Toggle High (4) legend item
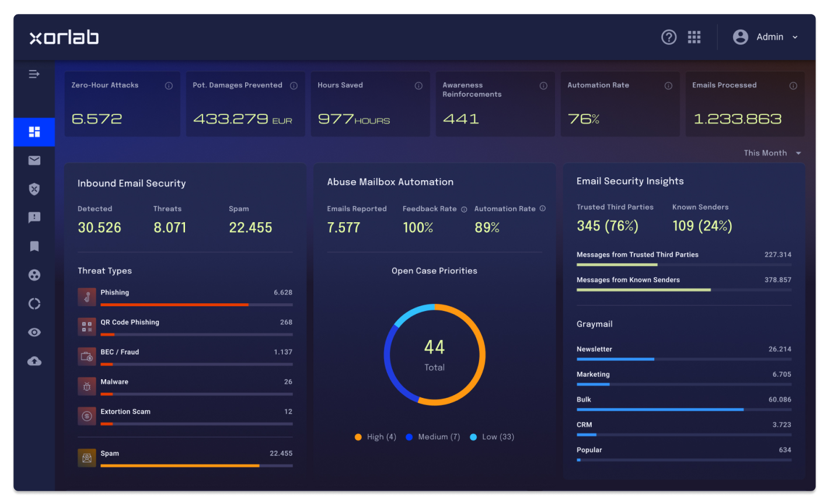Viewport: 827px width, 504px height. 375,437
